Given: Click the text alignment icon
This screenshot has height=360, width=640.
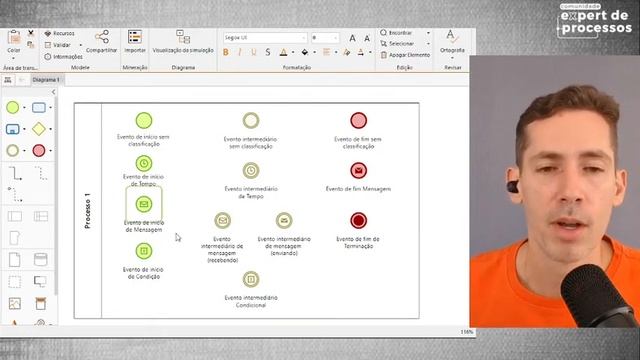Looking at the screenshot, I should [x=327, y=52].
